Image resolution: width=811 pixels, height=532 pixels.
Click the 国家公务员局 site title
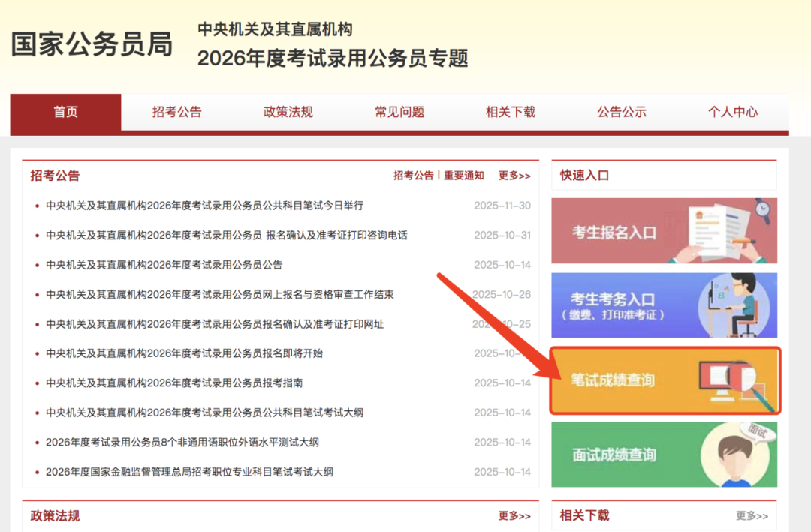coord(92,45)
